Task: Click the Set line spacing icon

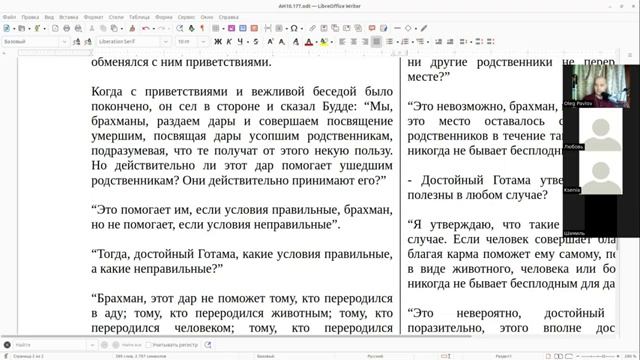Action: pos(463,42)
